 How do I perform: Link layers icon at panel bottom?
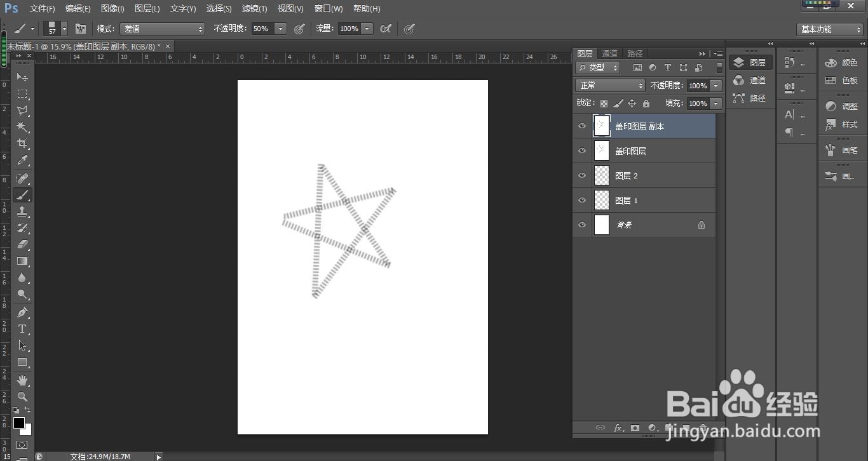coord(600,428)
